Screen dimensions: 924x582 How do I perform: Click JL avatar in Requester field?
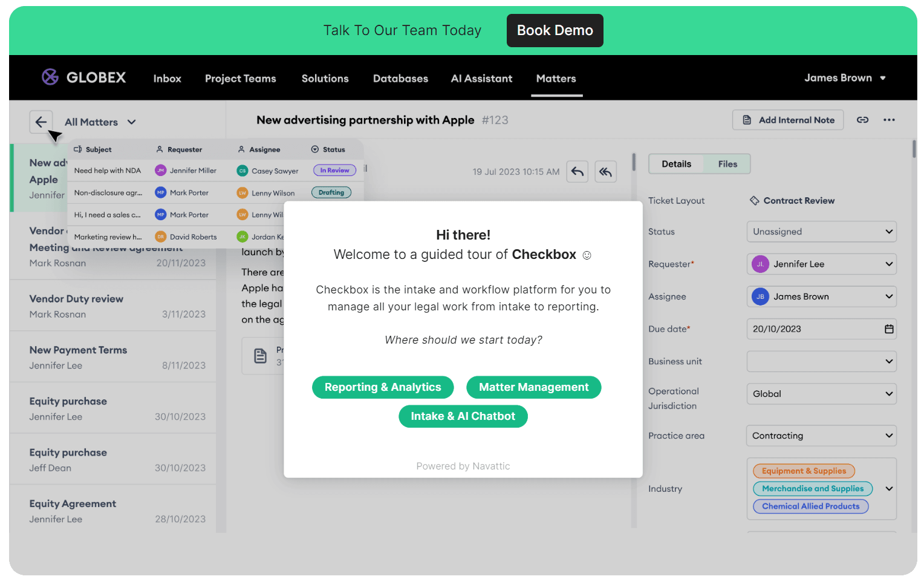click(x=760, y=264)
